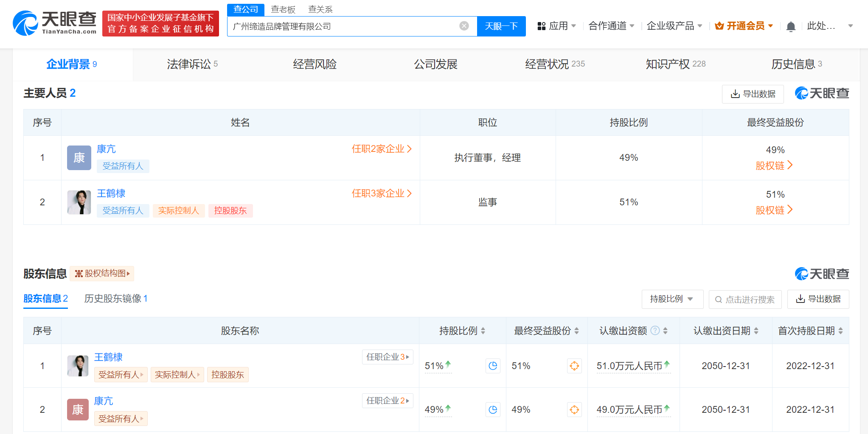
Task: Click 王鹤棣's avatar in the 主要人员 table
Action: (79, 202)
